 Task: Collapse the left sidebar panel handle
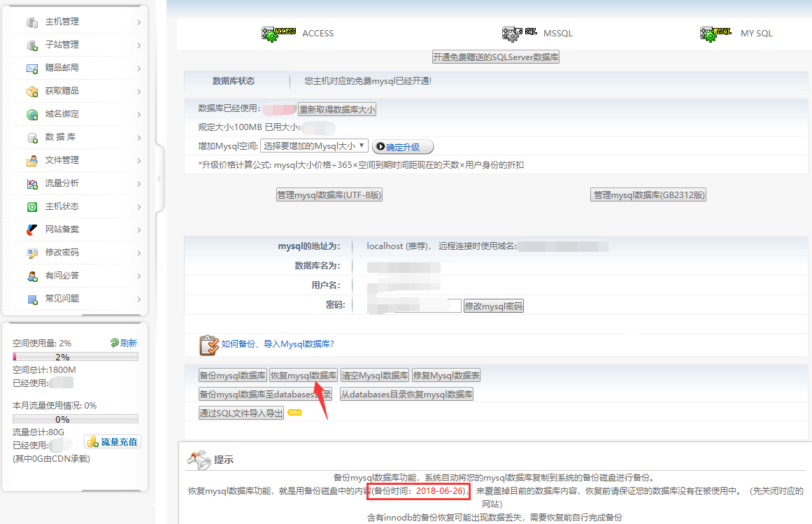(x=159, y=178)
